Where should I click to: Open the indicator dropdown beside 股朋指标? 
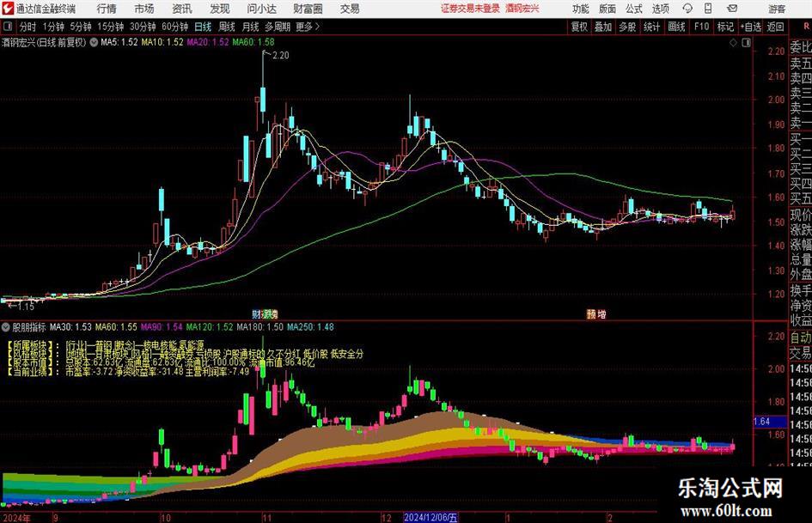point(6,326)
